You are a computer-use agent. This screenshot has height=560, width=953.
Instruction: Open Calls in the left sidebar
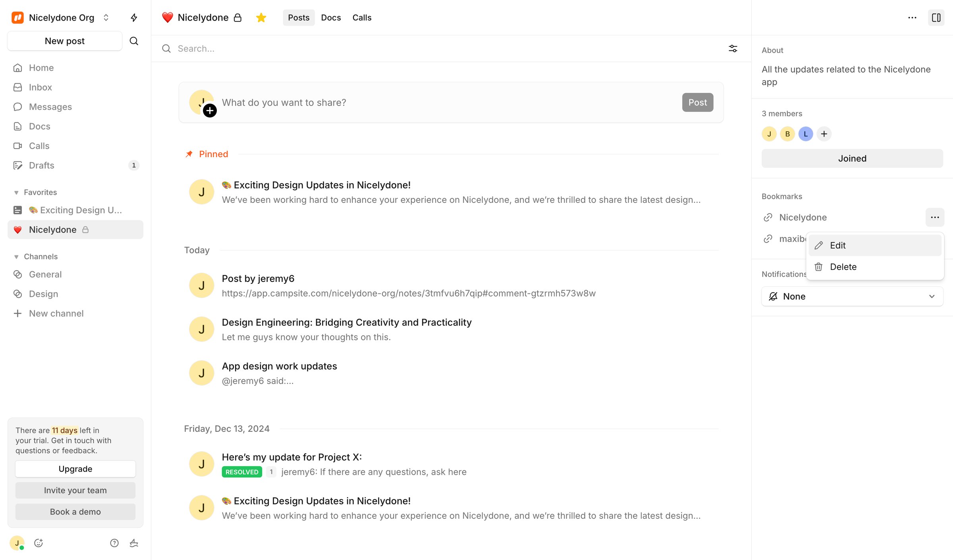click(x=75, y=146)
